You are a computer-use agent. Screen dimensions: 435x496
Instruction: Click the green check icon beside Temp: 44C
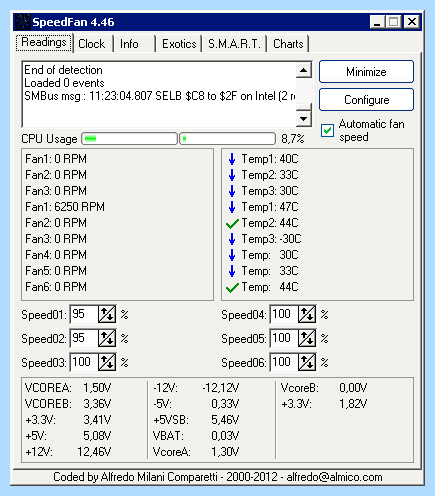click(232, 287)
